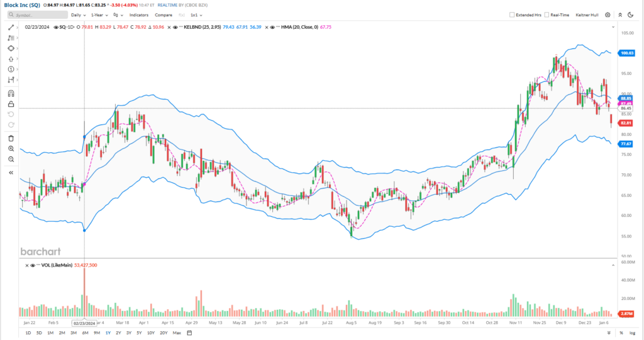Viewport: 644px width, 340px height.
Task: Click the 100.03 blue price label on axis
Action: 625,53
